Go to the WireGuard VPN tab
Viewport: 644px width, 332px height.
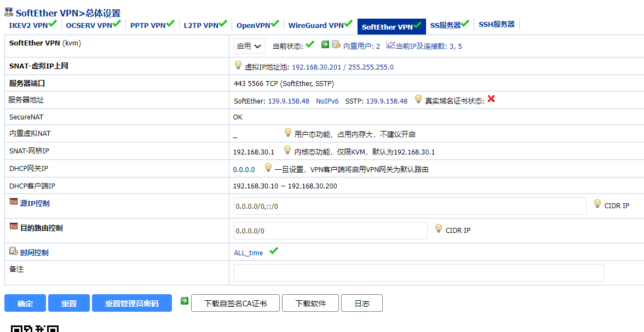click(320, 25)
